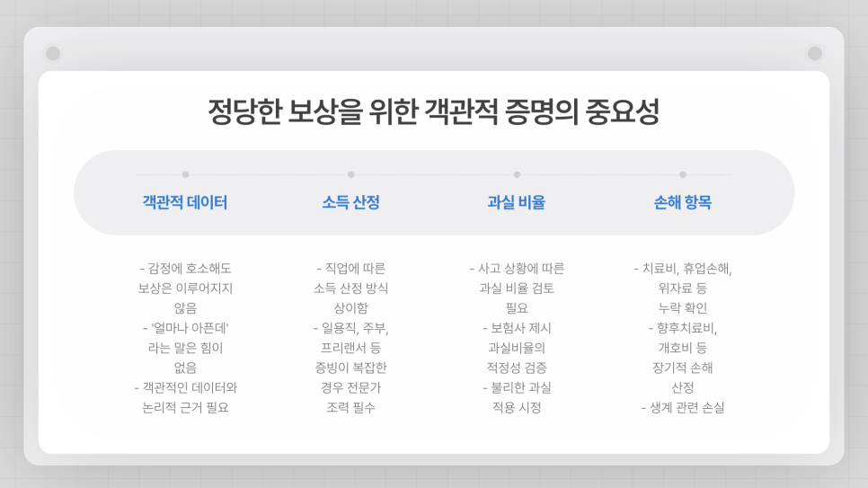Click the line '- 직업에 따른'

coord(351,269)
